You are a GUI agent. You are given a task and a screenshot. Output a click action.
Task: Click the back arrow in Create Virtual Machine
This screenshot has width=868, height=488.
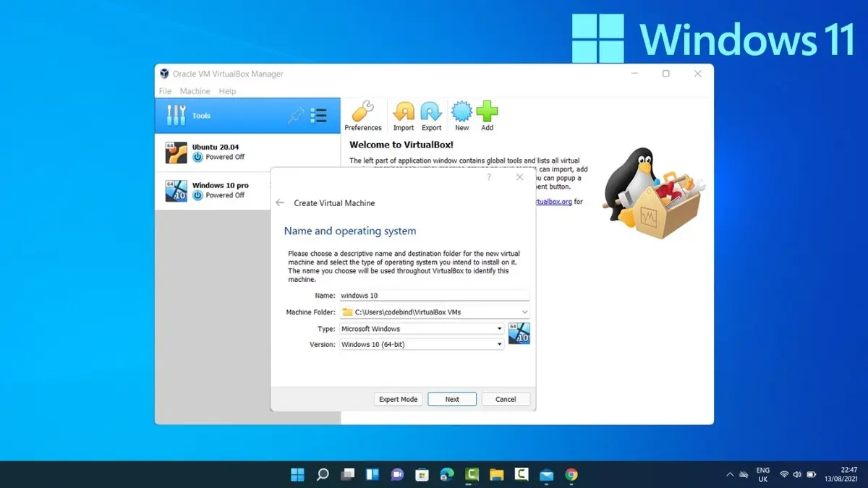(280, 203)
